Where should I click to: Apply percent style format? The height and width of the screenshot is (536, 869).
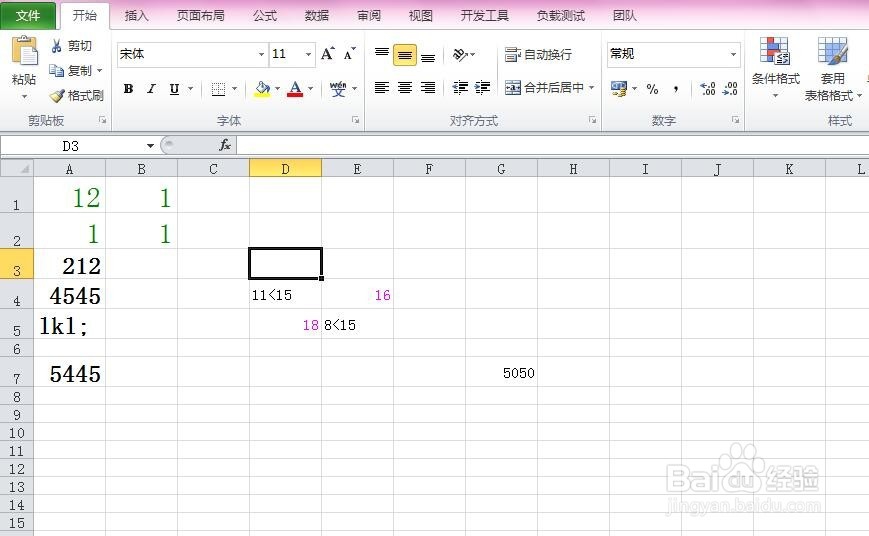[x=652, y=89]
